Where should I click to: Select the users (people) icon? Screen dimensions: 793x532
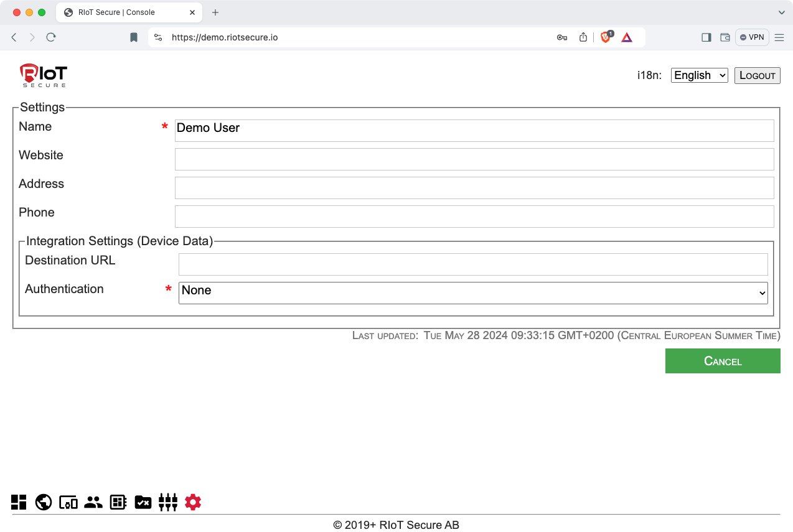click(x=93, y=502)
